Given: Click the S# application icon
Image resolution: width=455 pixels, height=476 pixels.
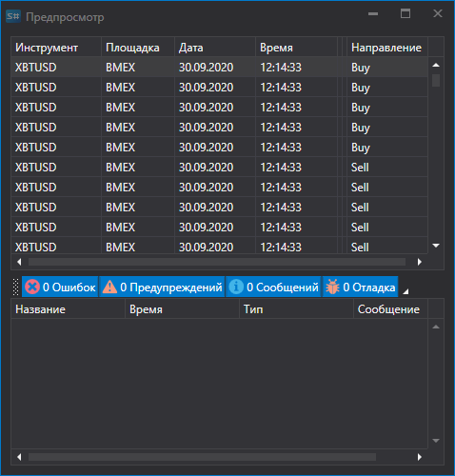Looking at the screenshot, I should [x=13, y=16].
